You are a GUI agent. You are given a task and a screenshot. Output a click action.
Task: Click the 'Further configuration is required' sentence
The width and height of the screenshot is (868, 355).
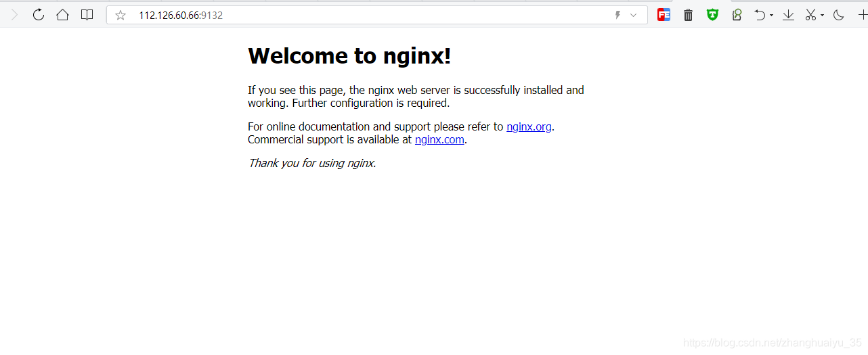(371, 103)
